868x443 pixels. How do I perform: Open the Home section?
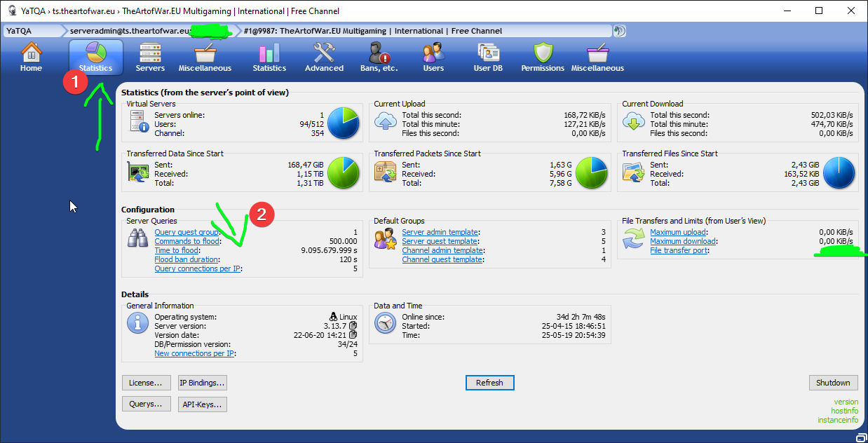[x=31, y=57]
